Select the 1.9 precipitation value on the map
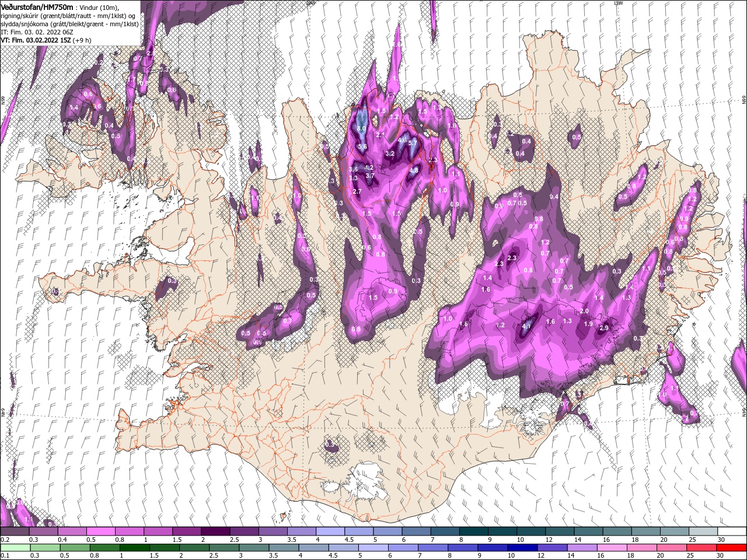Image resolution: width=747 pixels, height=560 pixels. click(x=588, y=324)
